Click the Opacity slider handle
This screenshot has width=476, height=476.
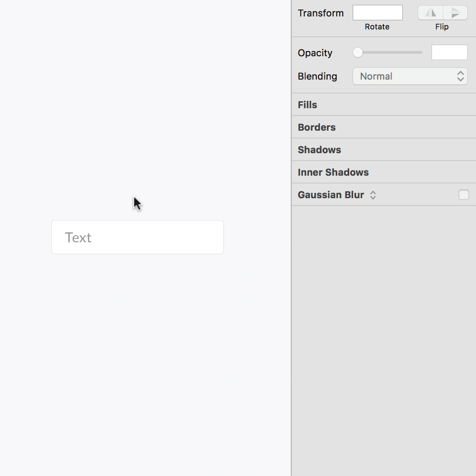coord(357,52)
